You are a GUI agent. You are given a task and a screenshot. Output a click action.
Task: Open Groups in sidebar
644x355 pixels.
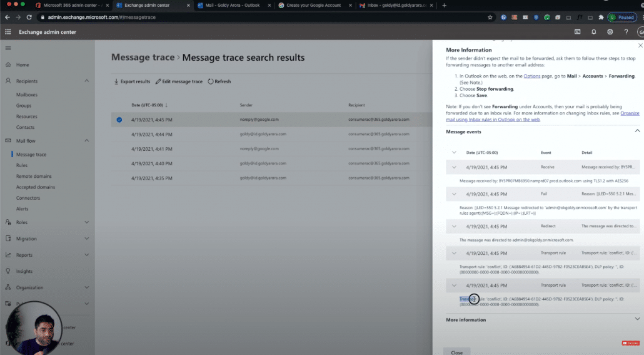24,106
